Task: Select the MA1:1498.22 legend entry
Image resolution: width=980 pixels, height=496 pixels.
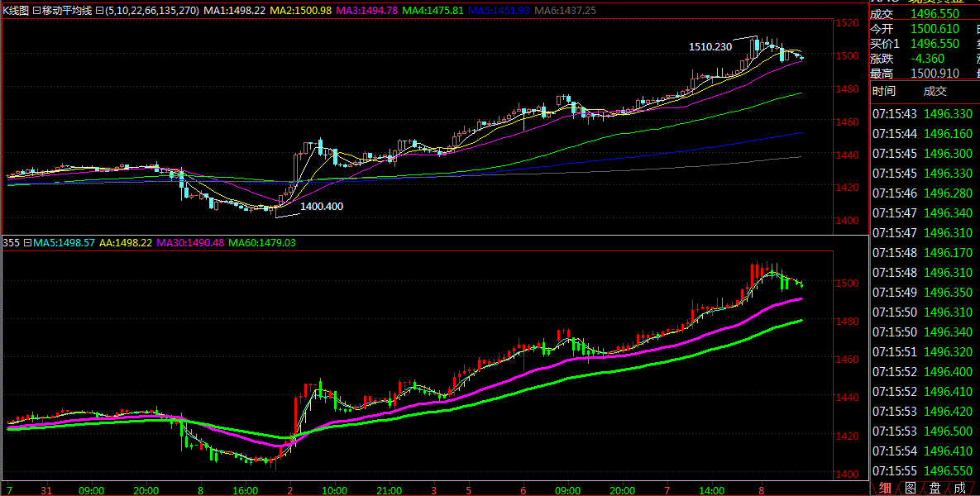Action: pyautogui.click(x=235, y=11)
